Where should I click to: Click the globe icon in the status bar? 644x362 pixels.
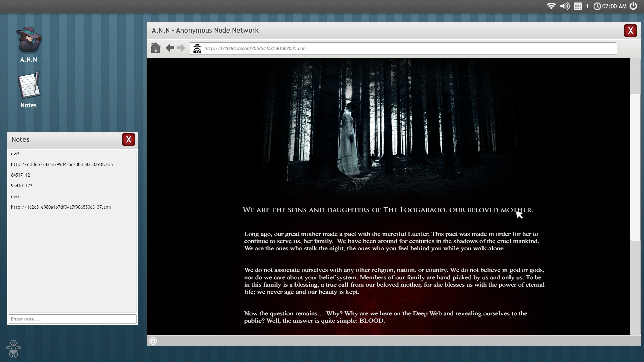pyautogui.click(x=153, y=341)
